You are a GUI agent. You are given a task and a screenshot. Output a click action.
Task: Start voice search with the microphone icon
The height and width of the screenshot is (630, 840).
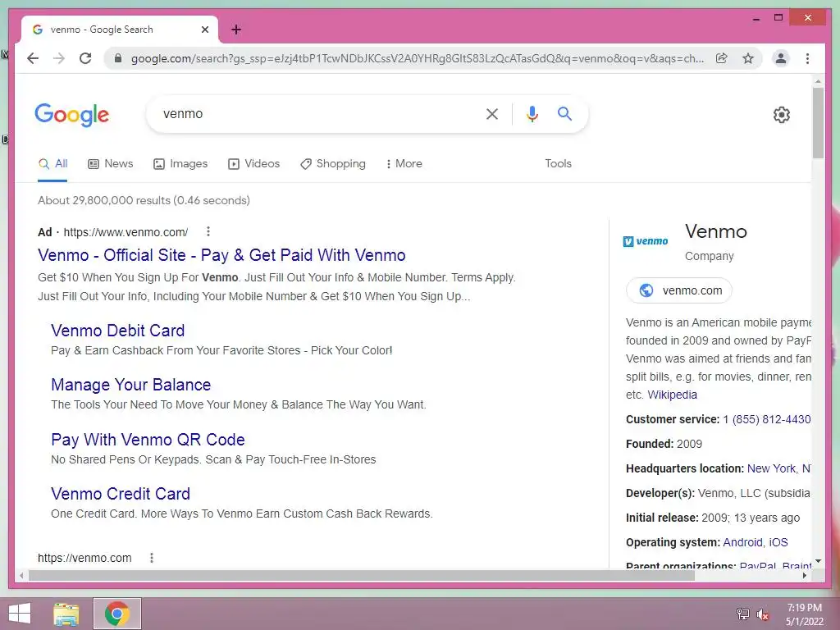coord(532,113)
